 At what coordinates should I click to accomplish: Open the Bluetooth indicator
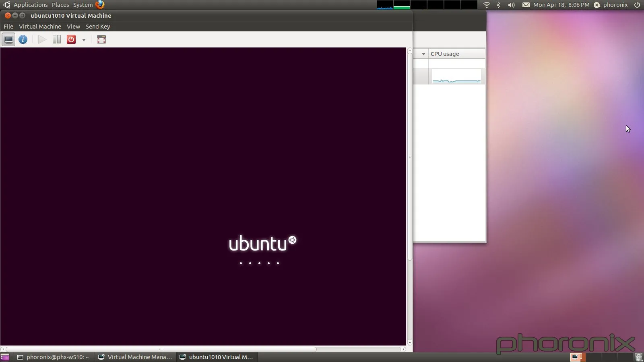point(498,5)
